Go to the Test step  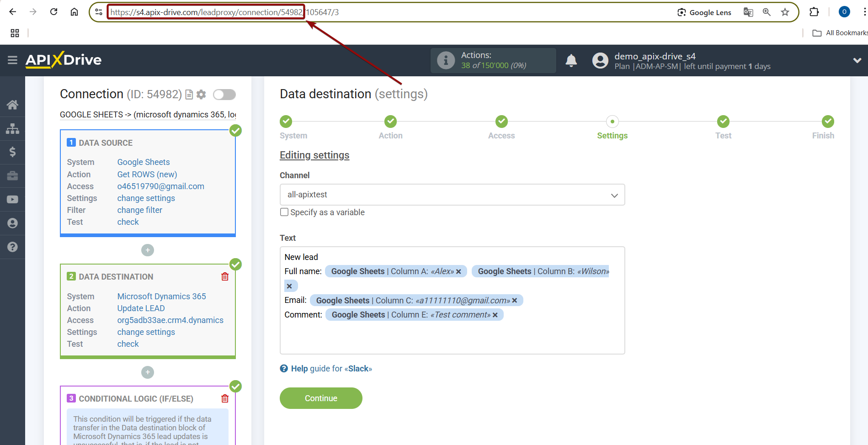(x=723, y=122)
